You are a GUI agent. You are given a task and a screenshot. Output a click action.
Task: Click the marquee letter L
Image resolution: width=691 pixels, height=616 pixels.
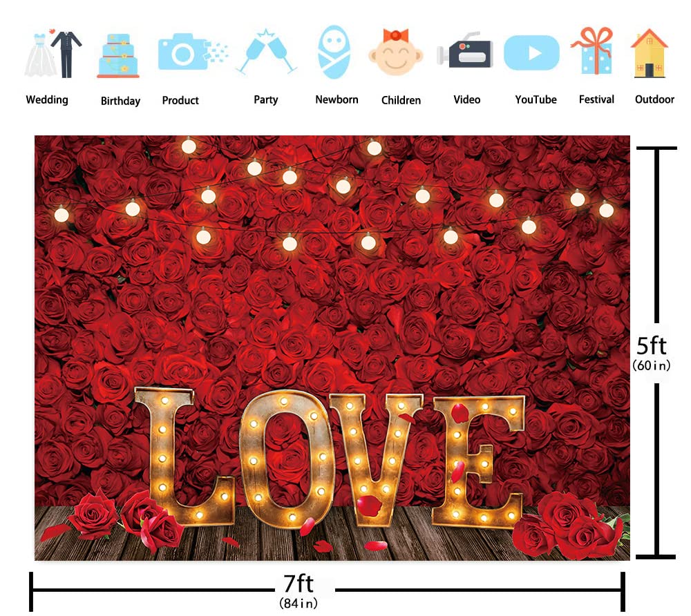click(x=183, y=456)
